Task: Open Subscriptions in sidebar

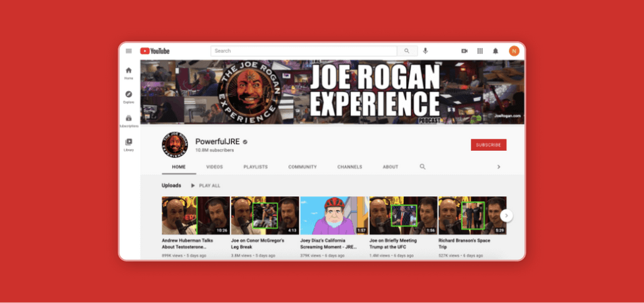Action: 128,121
